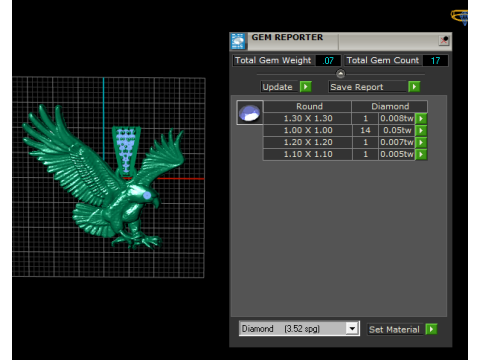Viewport: 480px width, 360px height.
Task: Click the 0.007tw weight cell
Action: (397, 142)
